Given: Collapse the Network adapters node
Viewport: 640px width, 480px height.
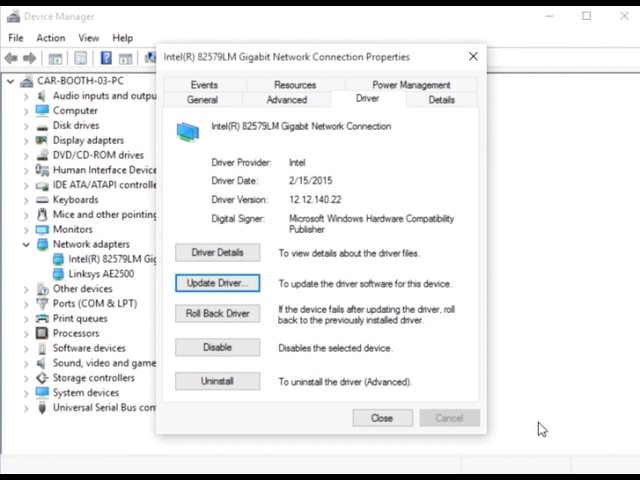Looking at the screenshot, I should pos(26,244).
